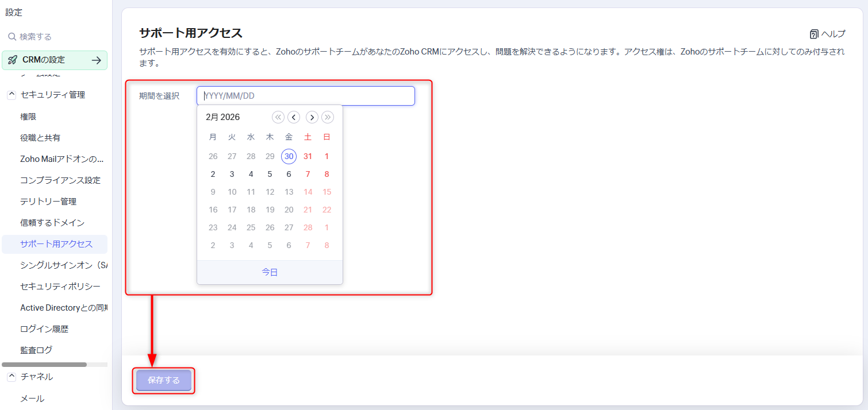Collapse the セキュリティ管理 section
Viewport: 868px width, 410px height.
(x=11, y=95)
